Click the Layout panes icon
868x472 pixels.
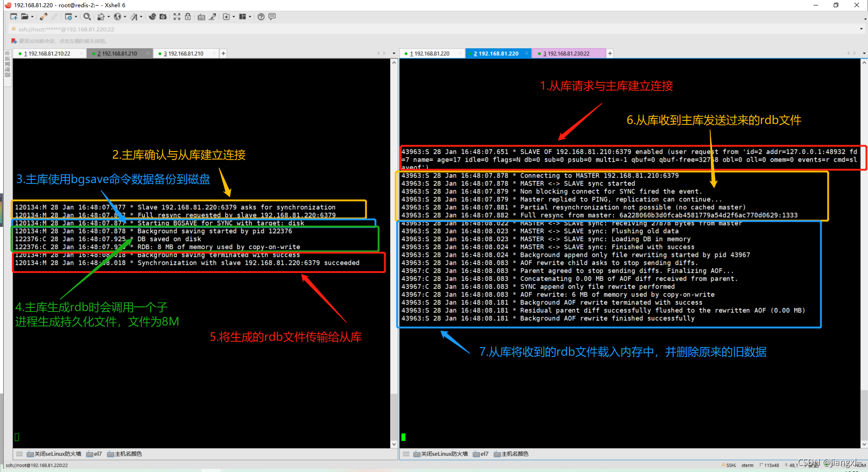[242, 17]
